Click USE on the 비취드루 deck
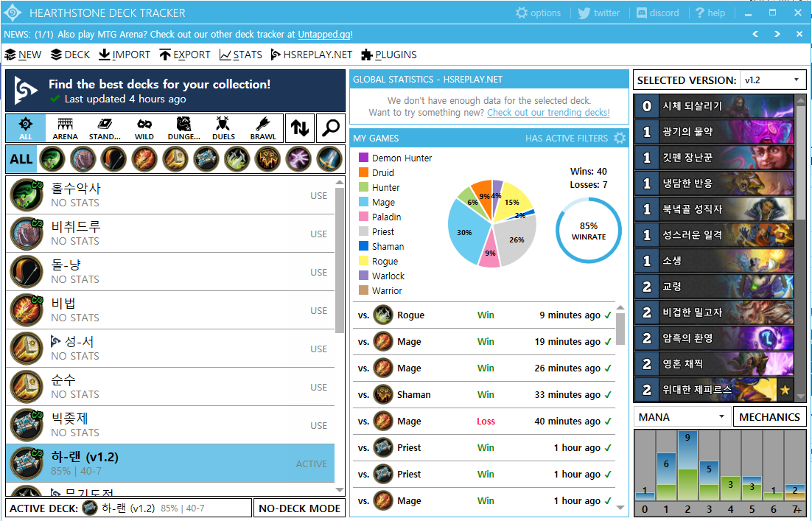The width and height of the screenshot is (812, 521). (318, 234)
